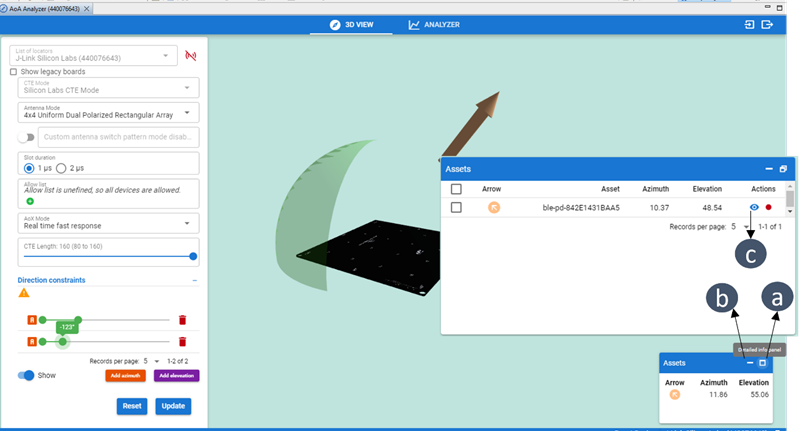Open the AoX Mode dropdown
Image resolution: width=800 pixels, height=431 pixels.
[x=108, y=223]
